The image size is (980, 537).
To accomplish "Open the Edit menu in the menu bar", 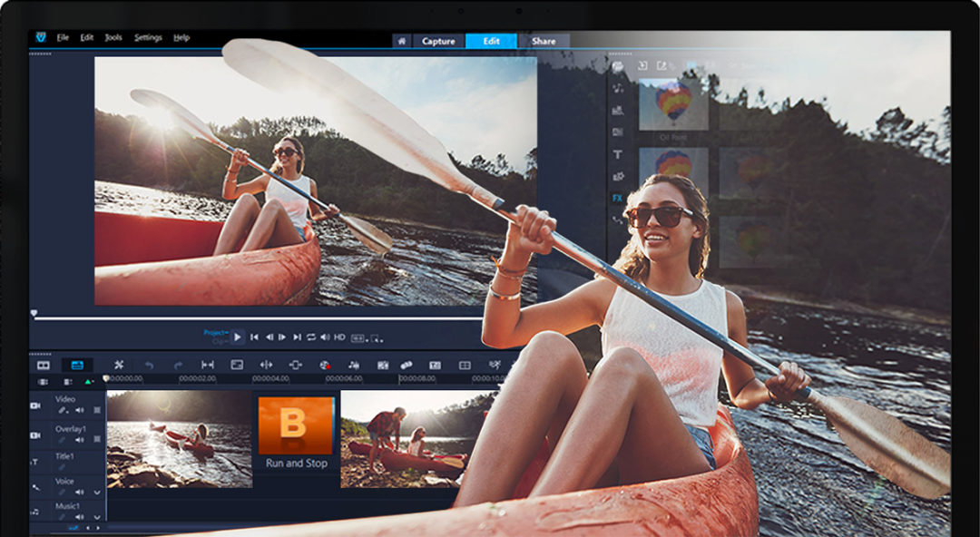I will tap(86, 37).
